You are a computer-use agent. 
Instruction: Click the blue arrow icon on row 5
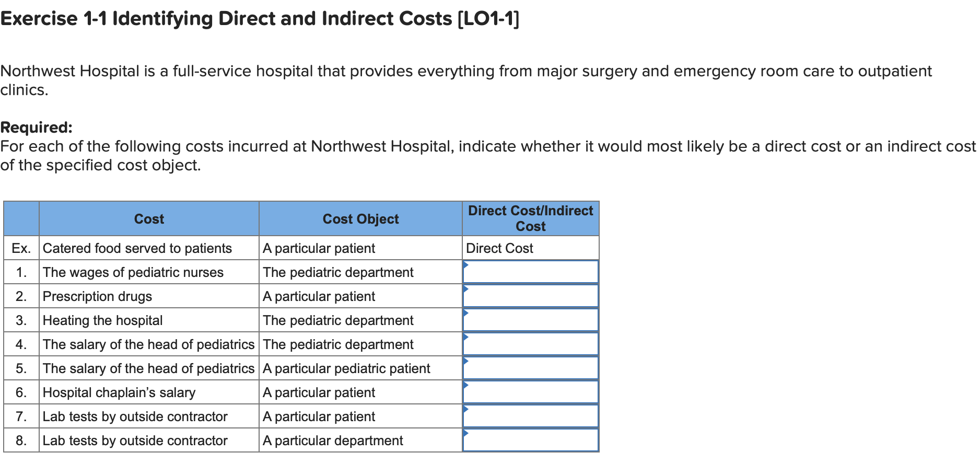(x=465, y=361)
